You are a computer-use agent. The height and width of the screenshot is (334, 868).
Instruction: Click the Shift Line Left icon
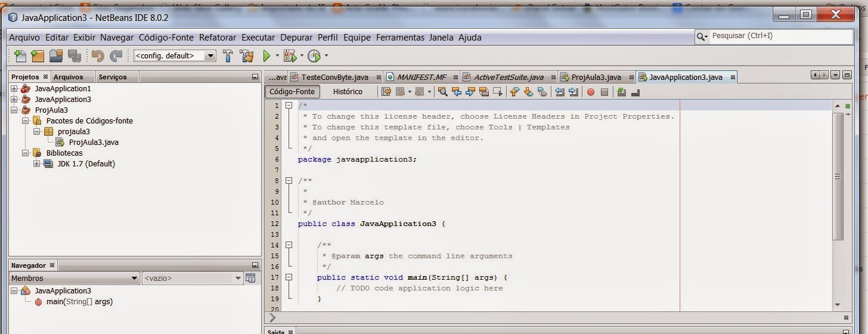point(559,92)
